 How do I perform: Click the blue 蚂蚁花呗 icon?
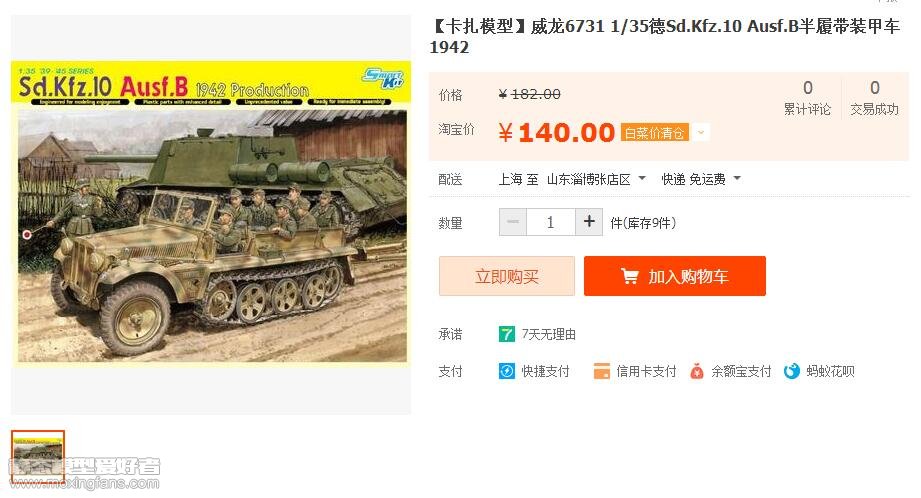(x=792, y=371)
